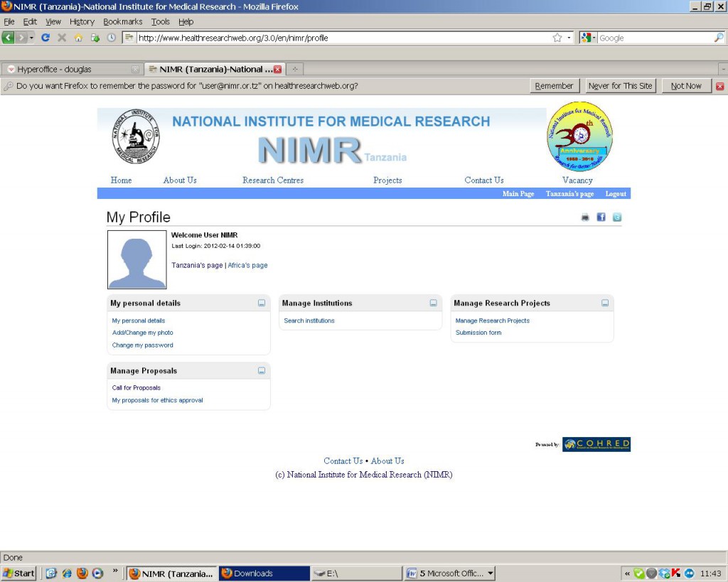The width and height of the screenshot is (728, 582).
Task: Open the Submission form link
Action: [478, 333]
